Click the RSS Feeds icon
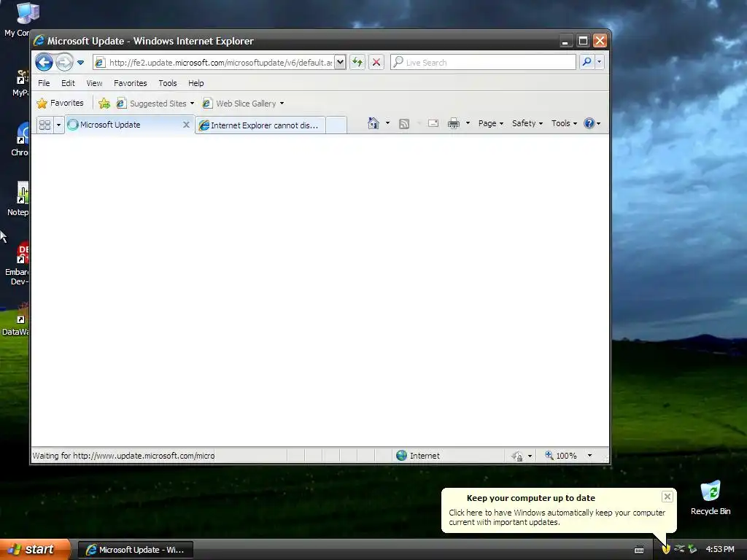Viewport: 747px width, 560px height. point(404,124)
